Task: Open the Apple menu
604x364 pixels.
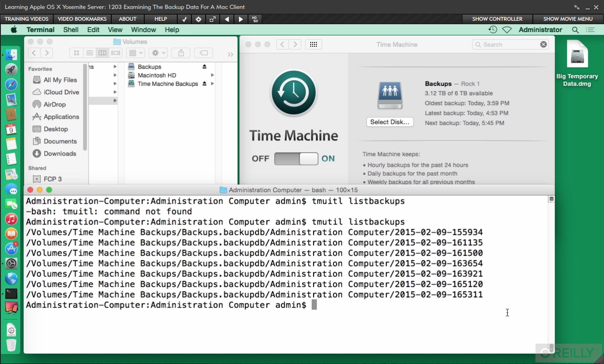Action: point(14,30)
